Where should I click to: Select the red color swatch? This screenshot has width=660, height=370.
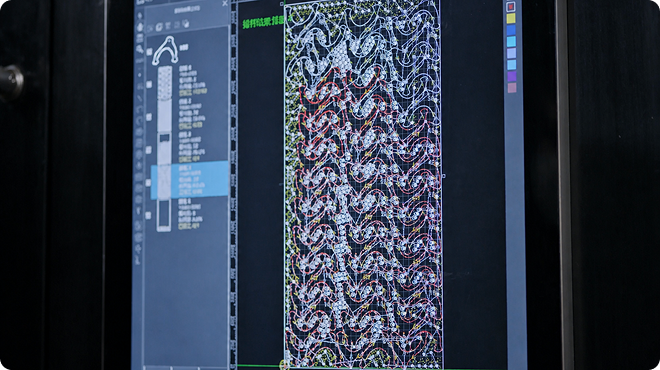pyautogui.click(x=511, y=7)
